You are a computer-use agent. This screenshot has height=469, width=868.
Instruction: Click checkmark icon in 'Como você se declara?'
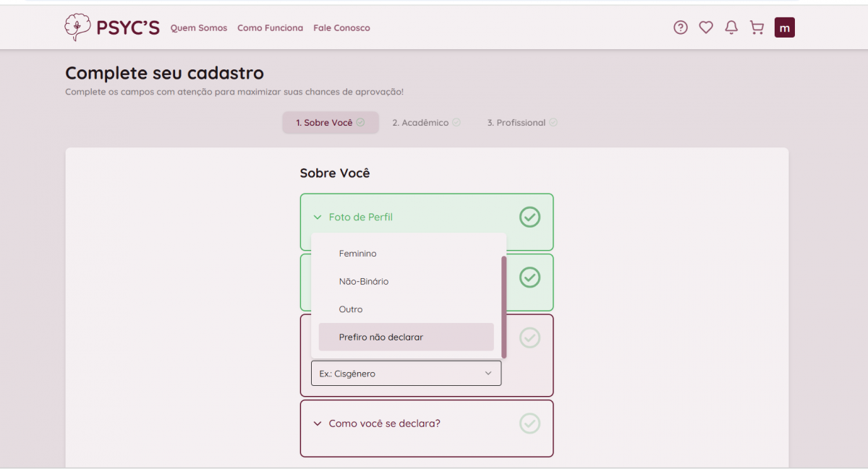click(529, 423)
